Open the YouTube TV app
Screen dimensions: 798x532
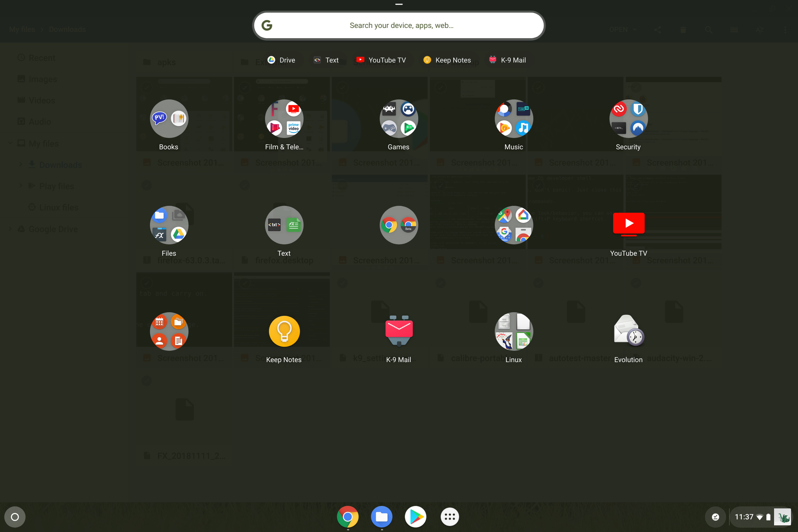tap(628, 224)
